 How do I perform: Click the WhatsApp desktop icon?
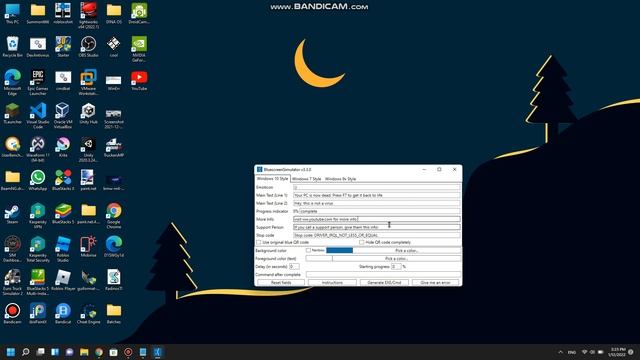pyautogui.click(x=38, y=181)
